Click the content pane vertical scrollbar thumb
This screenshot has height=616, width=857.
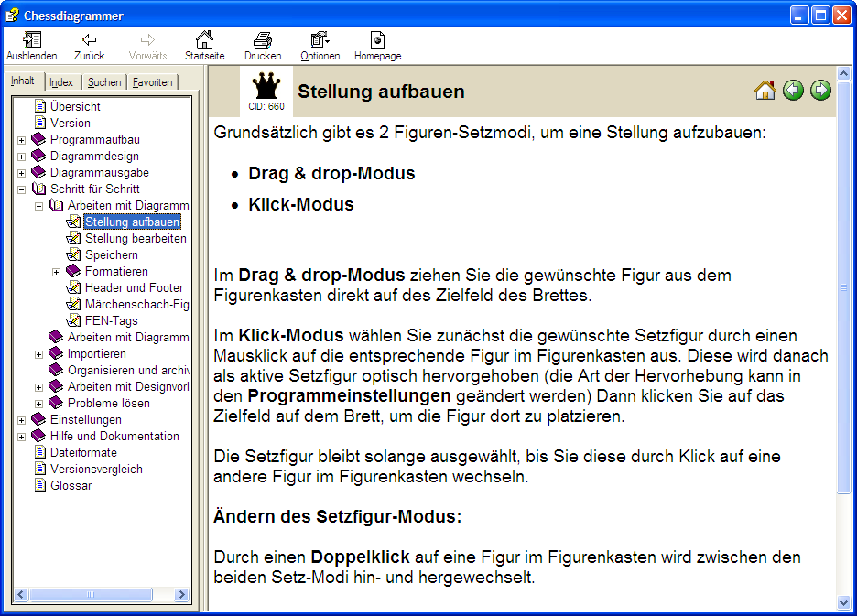coord(843,286)
